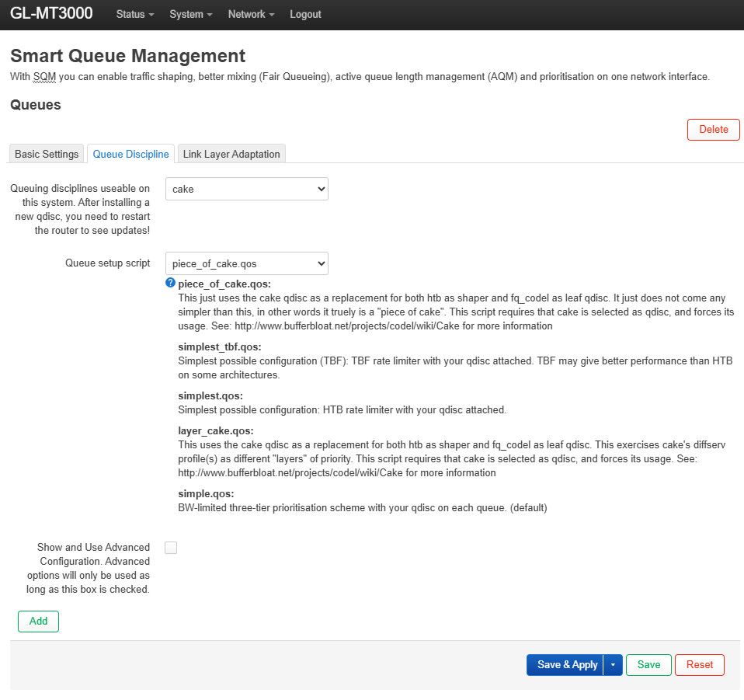
Task: Open the queuing discipline dropdown showing cake
Action: (246, 189)
